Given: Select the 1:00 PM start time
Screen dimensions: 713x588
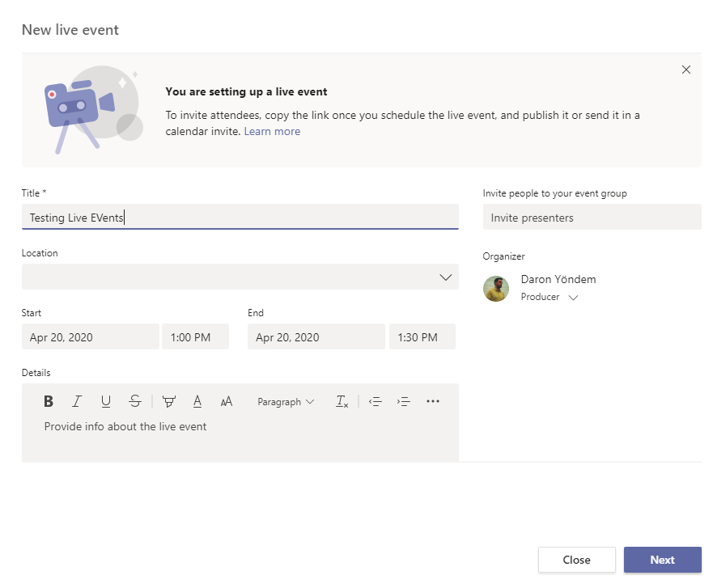Looking at the screenshot, I should coord(195,337).
